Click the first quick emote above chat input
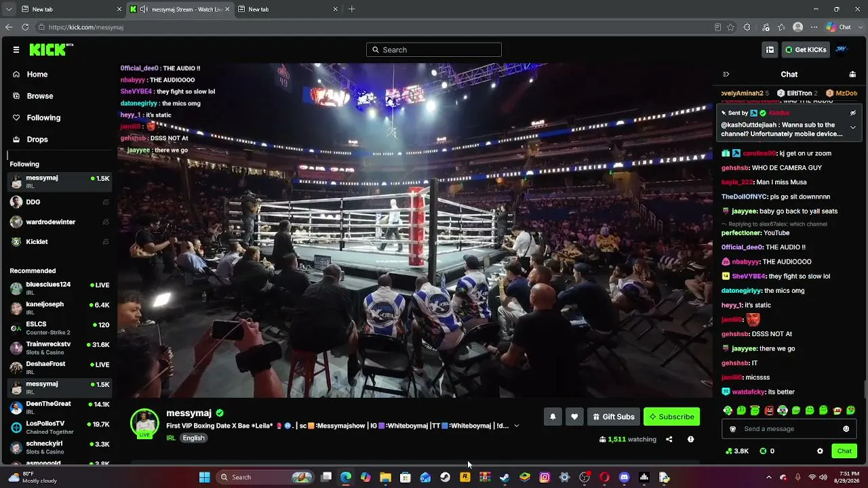The image size is (868, 488). [x=728, y=411]
